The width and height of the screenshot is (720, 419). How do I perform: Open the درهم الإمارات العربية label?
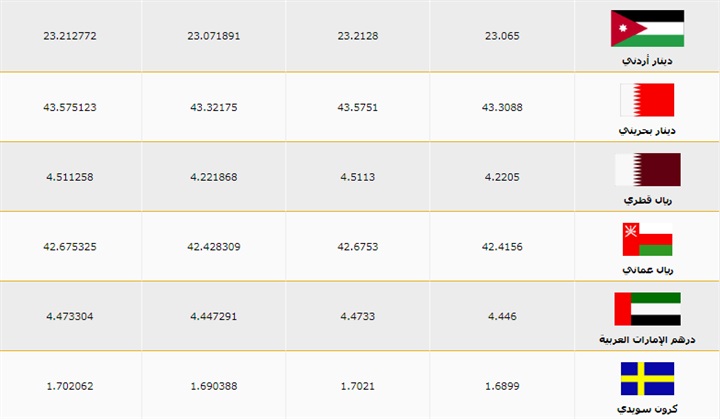click(647, 340)
